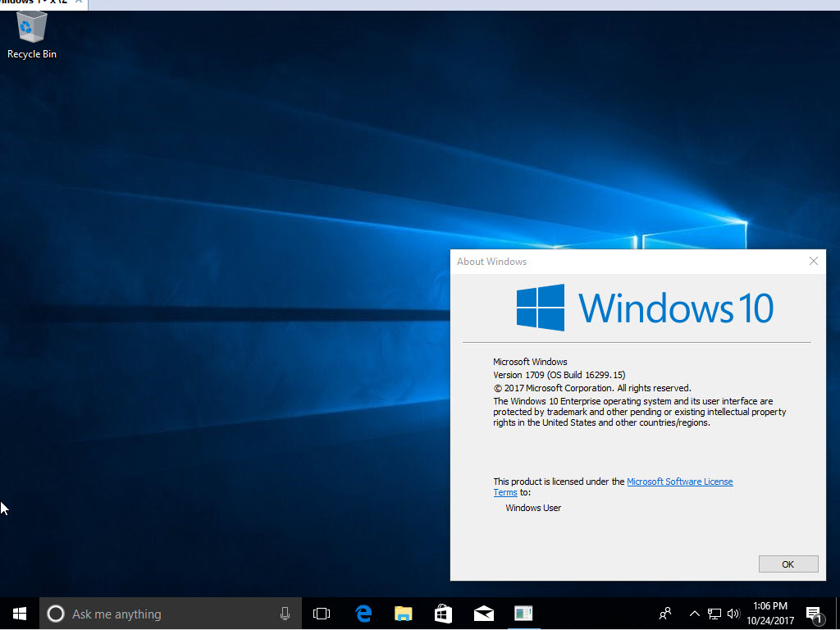Click the Version 1709 build text
Image resolution: width=840 pixels, height=630 pixels.
559,375
